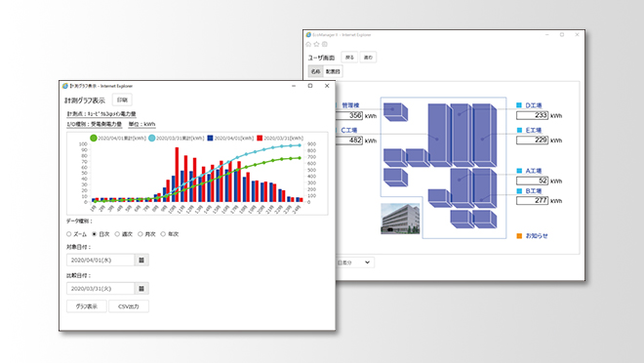The image size is (644, 363).
Task: Click the blue square icon beside D工場
Action: pyautogui.click(x=519, y=105)
